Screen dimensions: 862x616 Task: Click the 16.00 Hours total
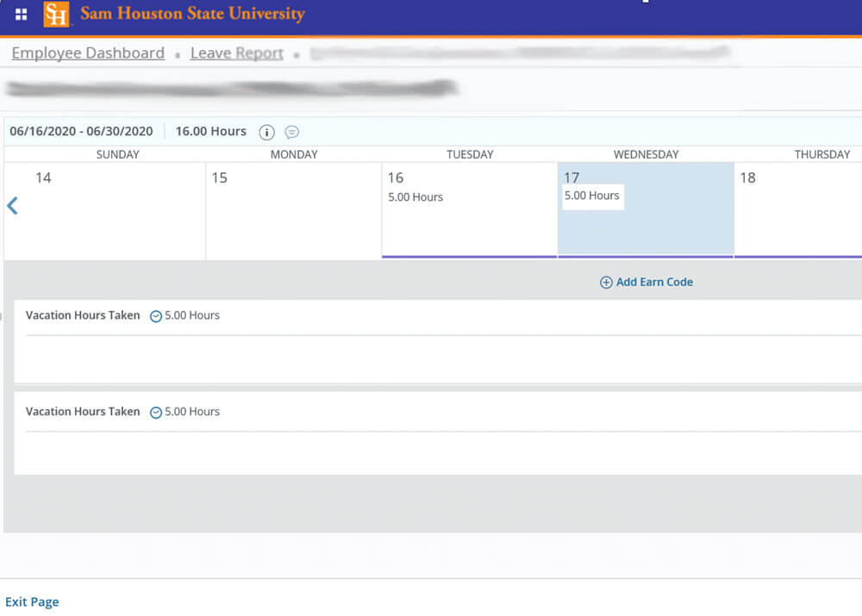(x=210, y=131)
